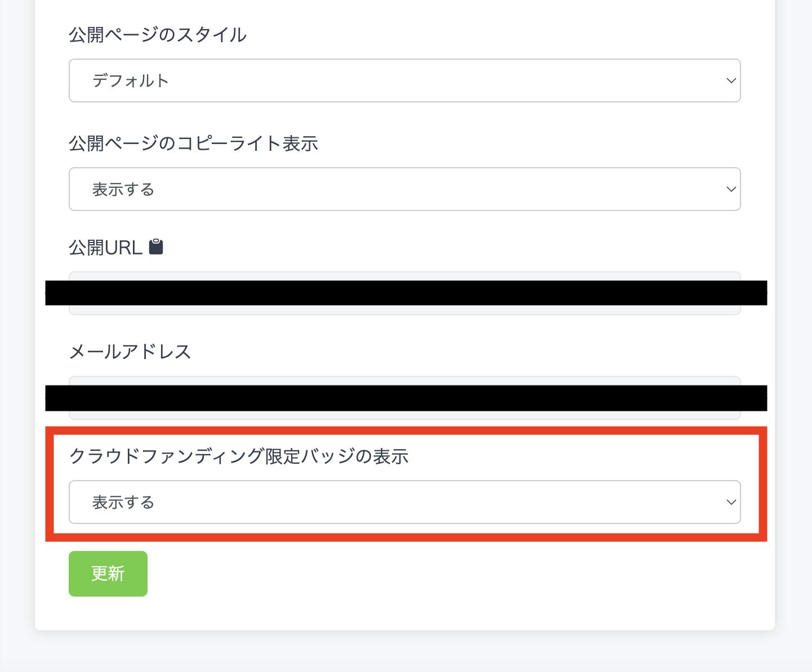This screenshot has height=672, width=812.
Task: Click the chevron of the crowdfunding badge select
Action: click(731, 502)
